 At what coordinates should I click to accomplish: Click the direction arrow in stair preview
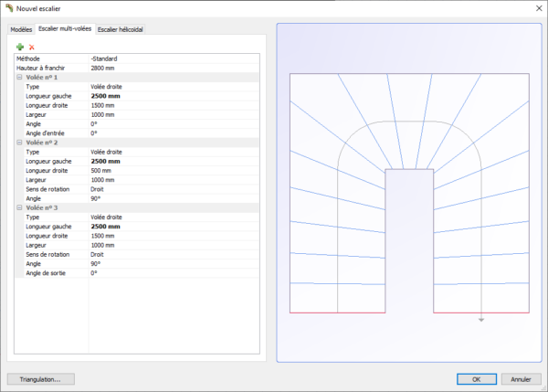481,320
